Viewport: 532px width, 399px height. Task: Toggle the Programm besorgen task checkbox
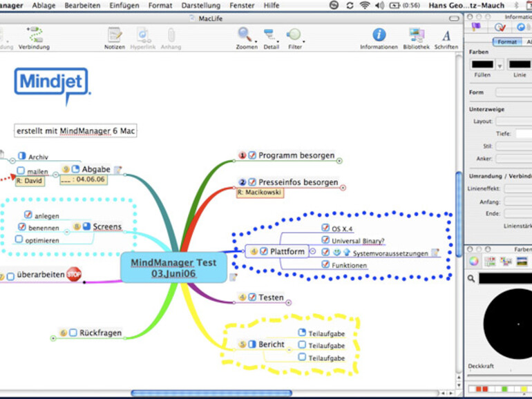coord(252,155)
